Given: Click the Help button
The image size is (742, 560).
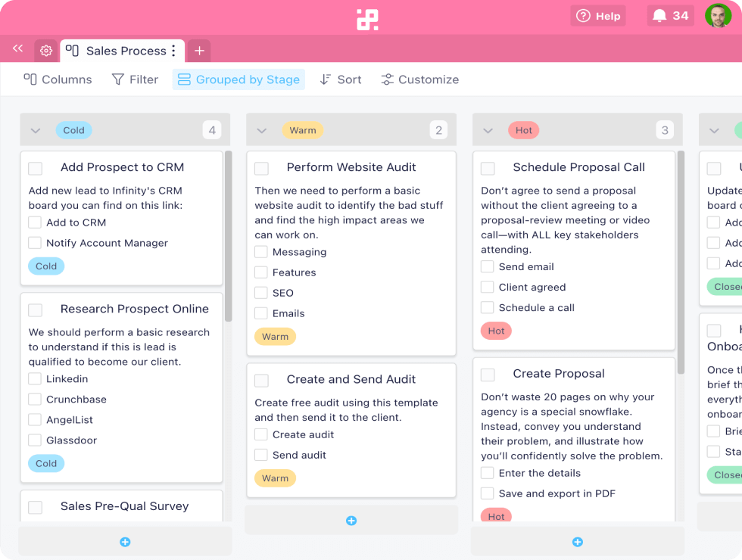Looking at the screenshot, I should click(x=598, y=16).
